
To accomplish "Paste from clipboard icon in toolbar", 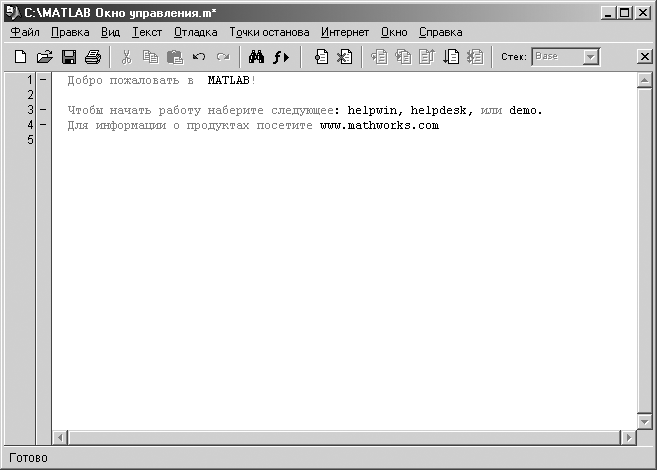I will [x=175, y=57].
